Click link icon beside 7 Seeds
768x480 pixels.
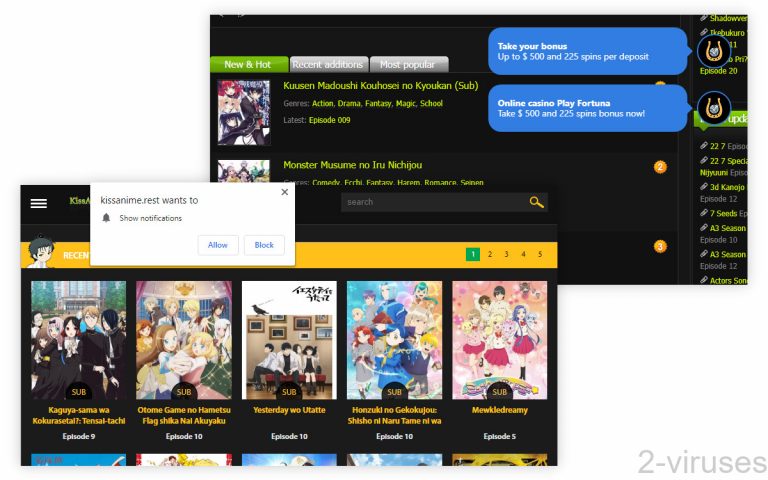pos(704,213)
